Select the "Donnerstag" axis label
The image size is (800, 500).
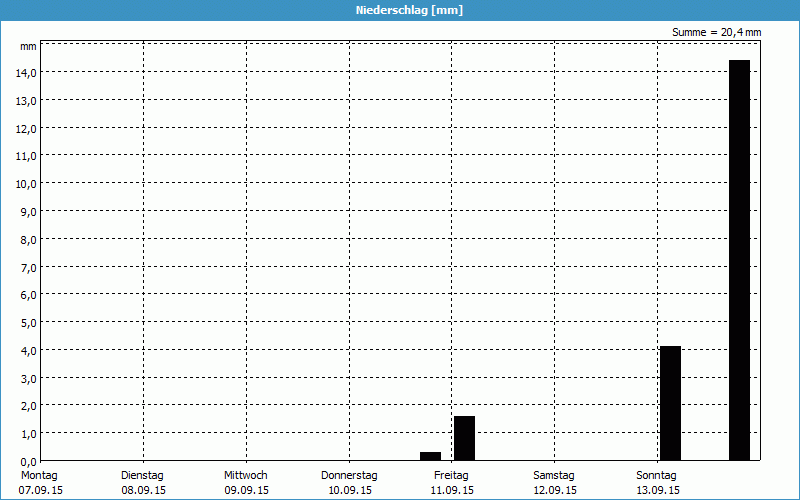(x=349, y=475)
